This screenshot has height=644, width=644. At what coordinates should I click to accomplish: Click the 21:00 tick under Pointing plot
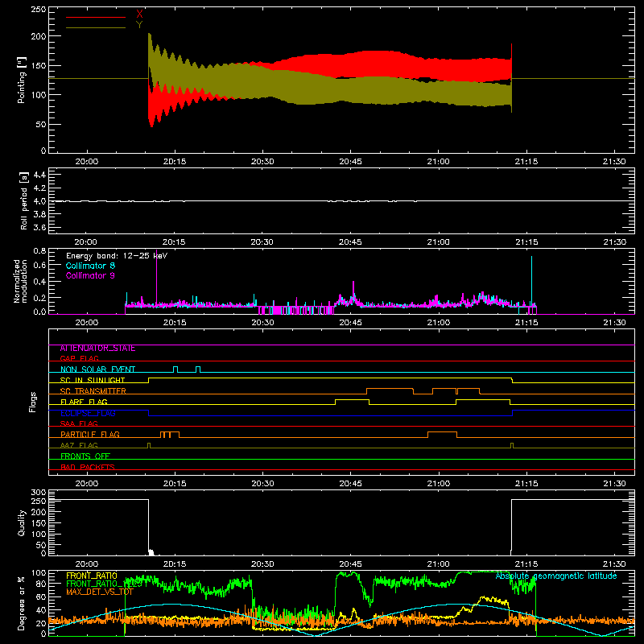click(438, 162)
